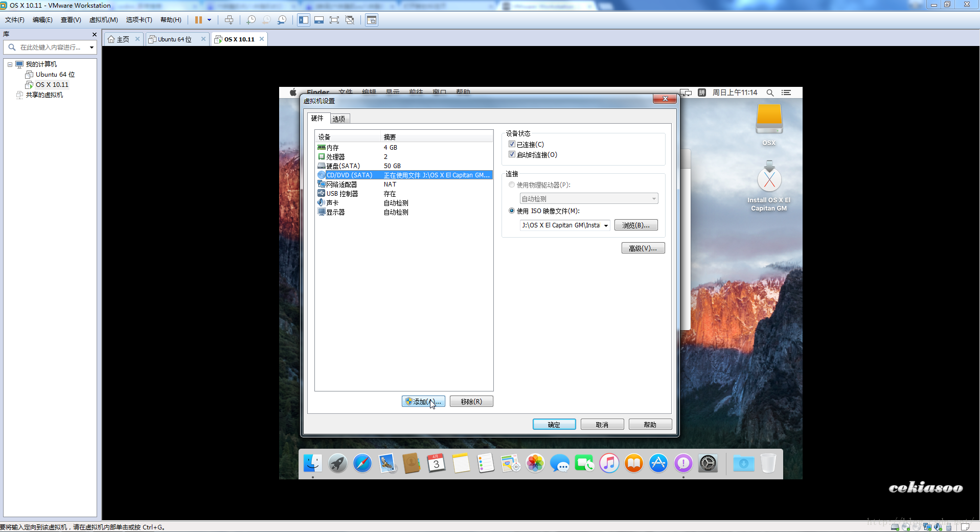This screenshot has height=532, width=980.
Task: Click the 移除(R) button
Action: (x=471, y=402)
